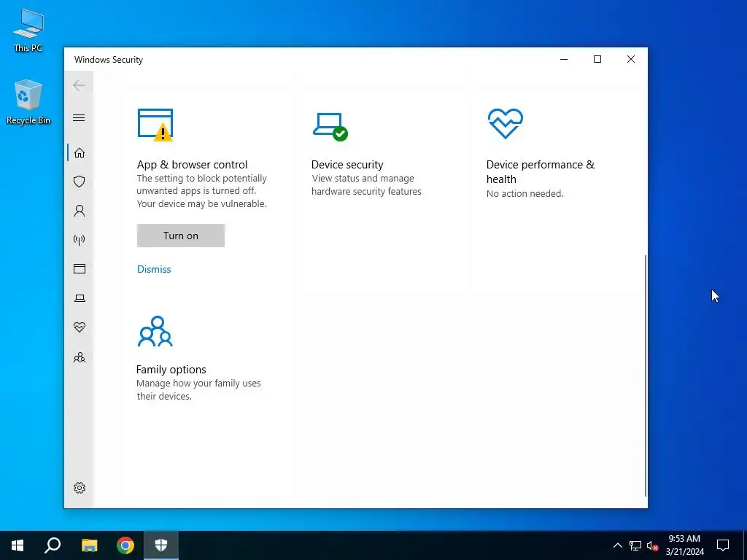Go back using the back arrow

click(79, 85)
